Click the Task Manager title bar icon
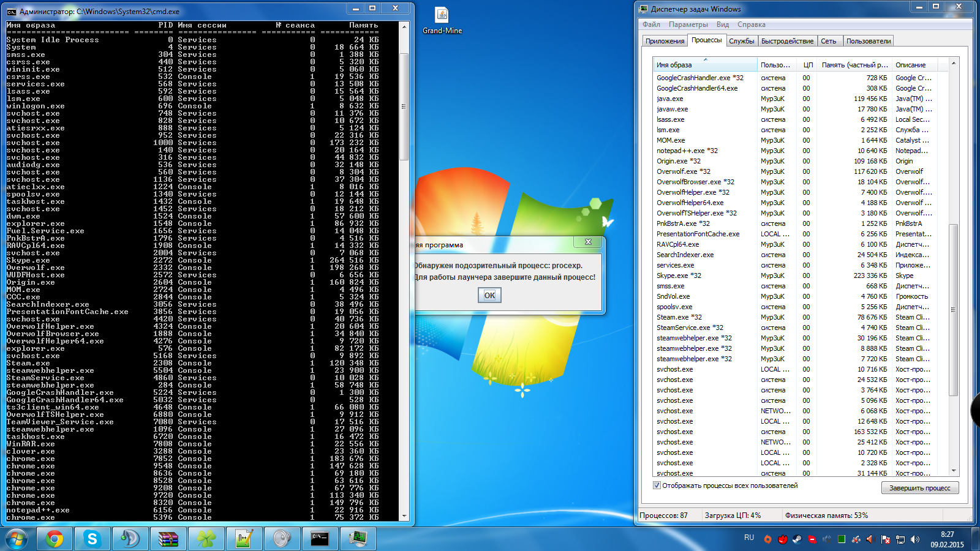Viewport: 980px width, 551px height. [x=643, y=9]
